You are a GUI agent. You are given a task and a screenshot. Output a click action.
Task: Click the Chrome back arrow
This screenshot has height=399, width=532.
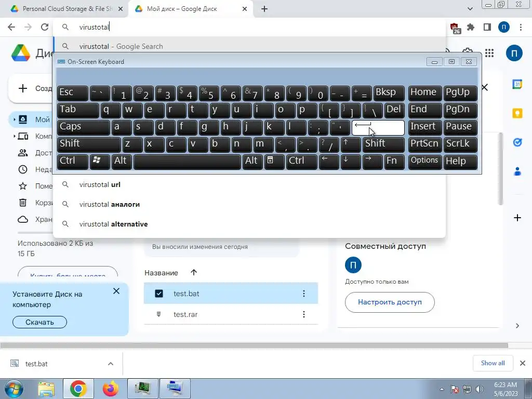[11, 27]
